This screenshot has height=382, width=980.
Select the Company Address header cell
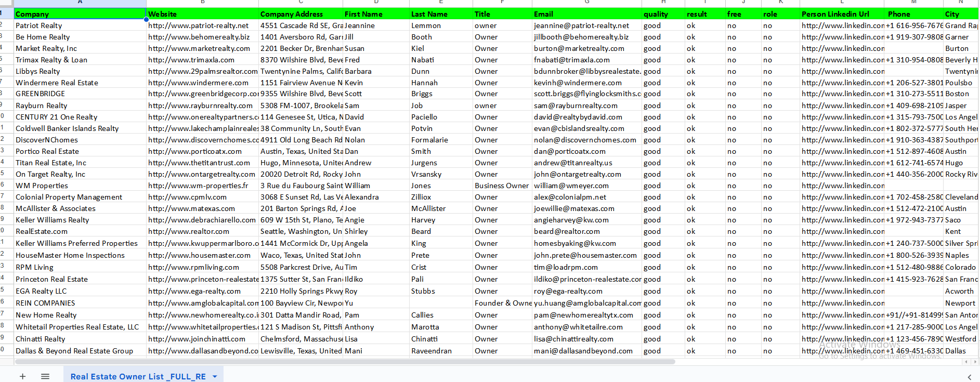click(x=300, y=14)
